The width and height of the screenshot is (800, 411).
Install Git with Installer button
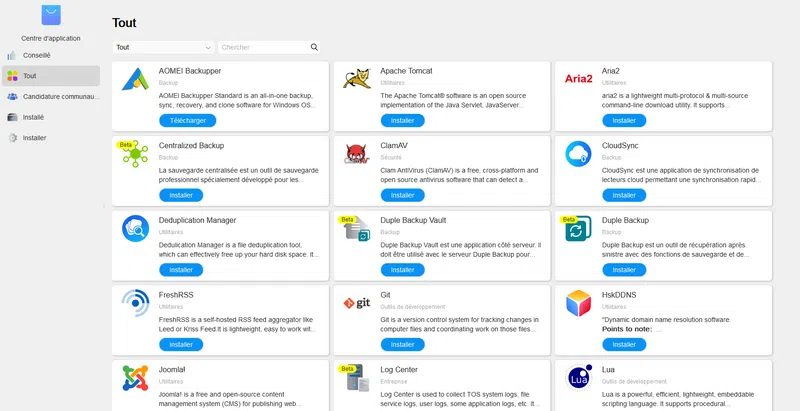pyautogui.click(x=403, y=345)
